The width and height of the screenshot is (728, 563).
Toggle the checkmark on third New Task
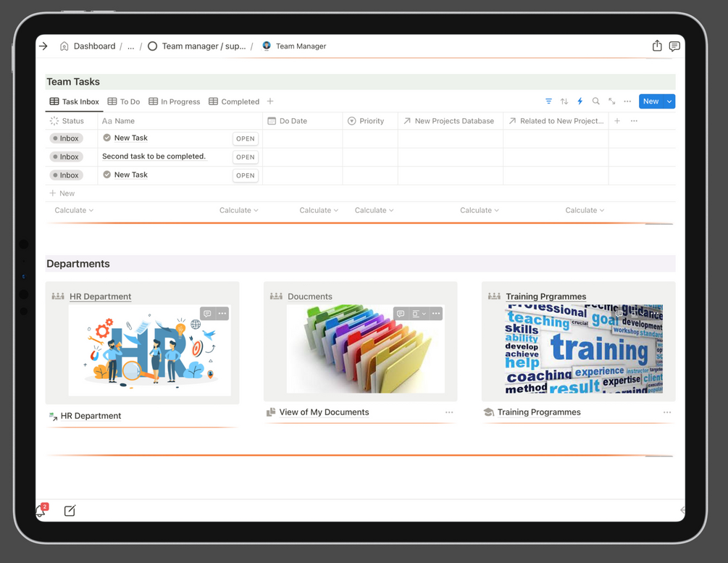pyautogui.click(x=106, y=174)
